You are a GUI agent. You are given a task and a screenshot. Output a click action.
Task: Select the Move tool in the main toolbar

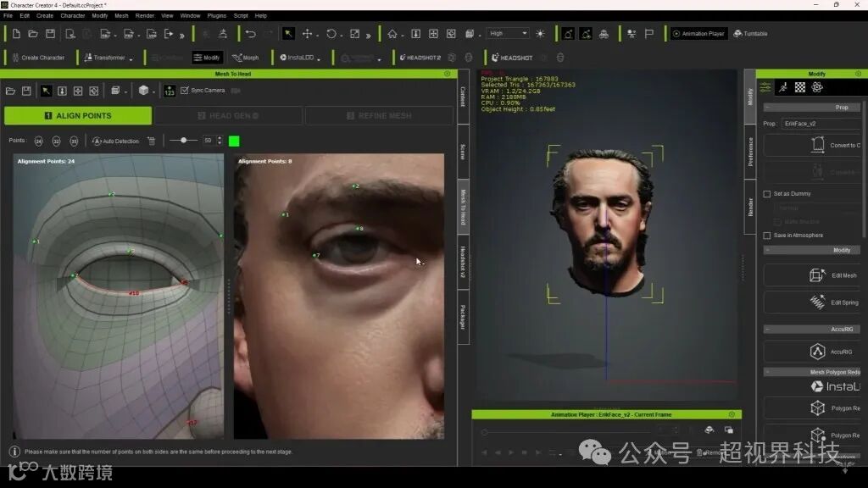pos(307,34)
